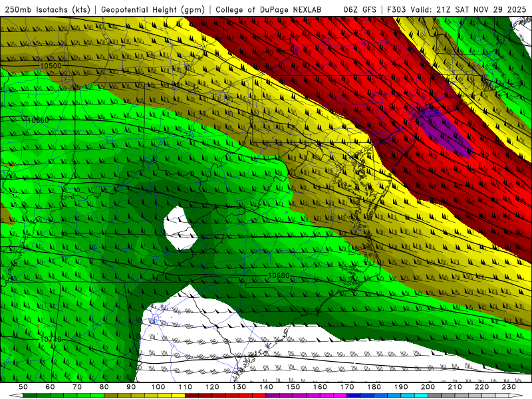
Task: Click the 180 value on the color scale
Action: click(x=374, y=387)
